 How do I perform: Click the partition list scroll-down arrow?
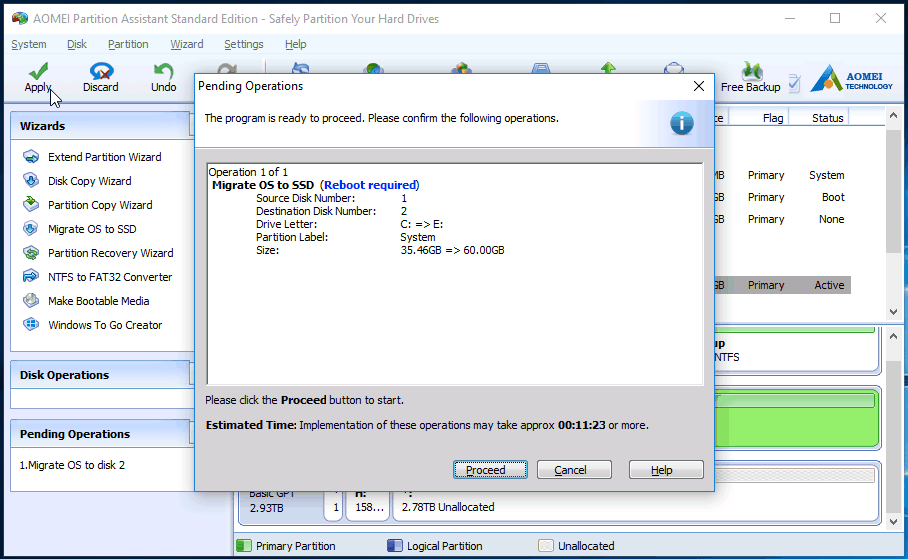[x=894, y=312]
